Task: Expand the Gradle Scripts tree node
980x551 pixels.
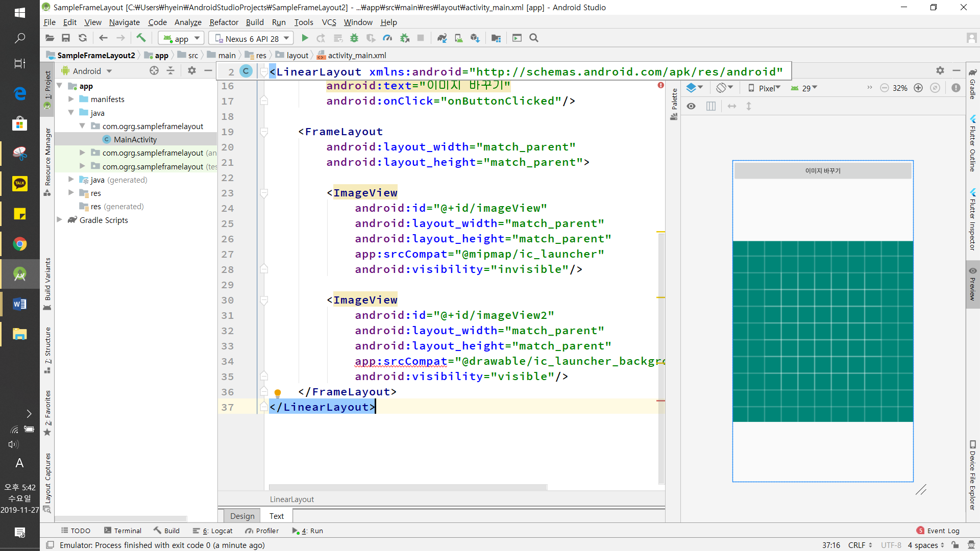Action: click(x=60, y=220)
